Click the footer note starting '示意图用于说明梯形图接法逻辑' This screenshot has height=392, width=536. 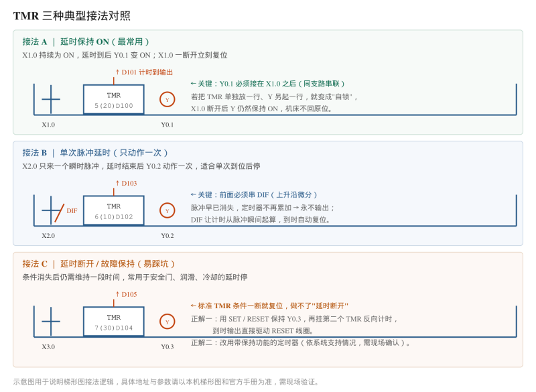pos(166,382)
